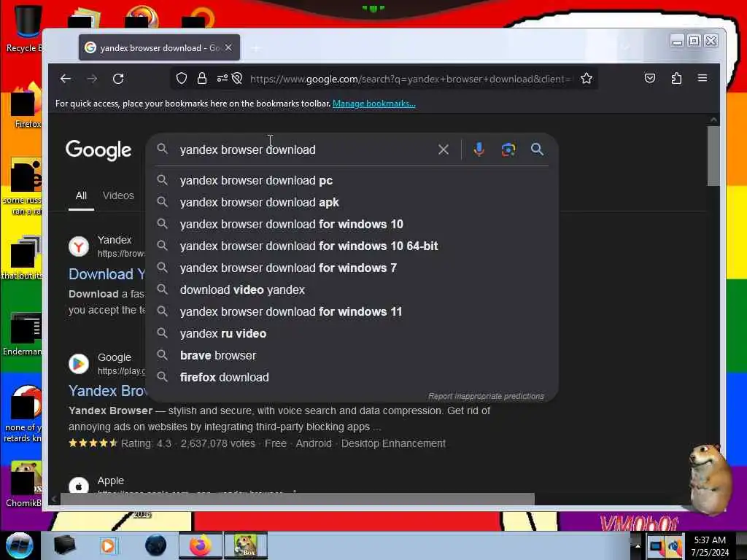Switch to Firefox in the taskbar
Viewport: 747px width, 560px height.
pos(201,545)
